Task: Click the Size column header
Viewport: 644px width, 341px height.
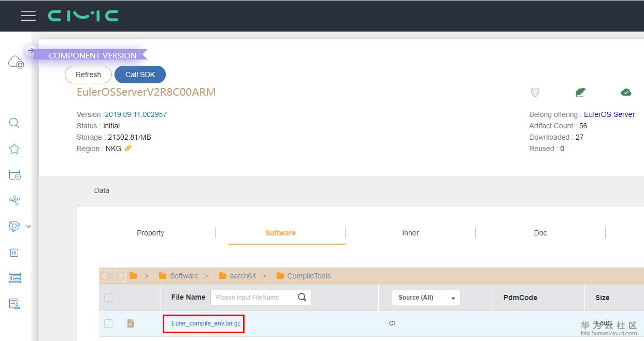Action: [x=603, y=298]
